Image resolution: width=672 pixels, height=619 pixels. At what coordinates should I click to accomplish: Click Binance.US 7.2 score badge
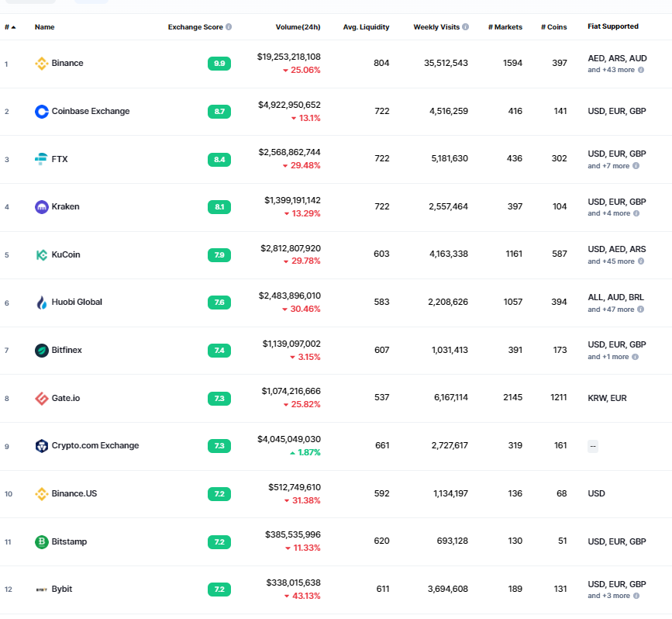[x=219, y=494]
